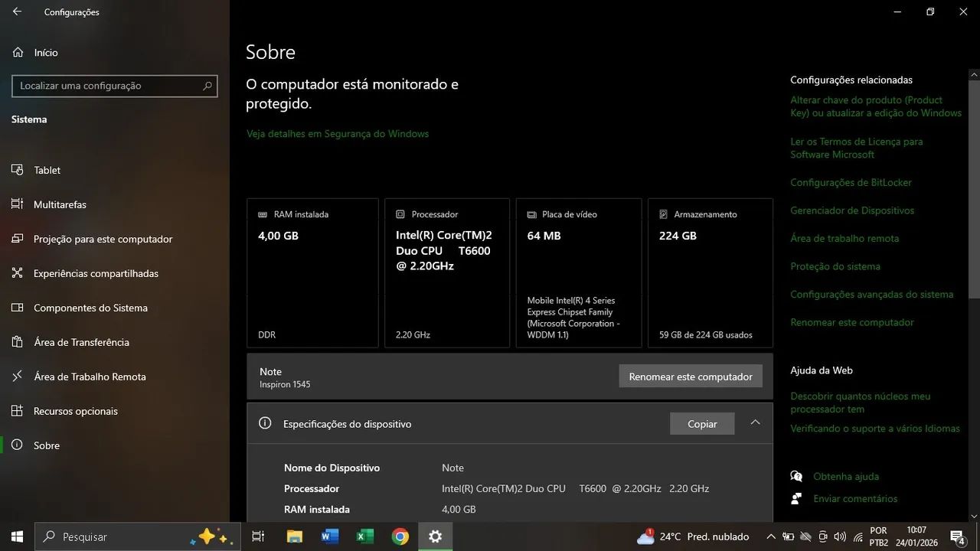This screenshot has width=980, height=551.
Task: Open Configurações avançadas do sistema
Action: pyautogui.click(x=872, y=295)
